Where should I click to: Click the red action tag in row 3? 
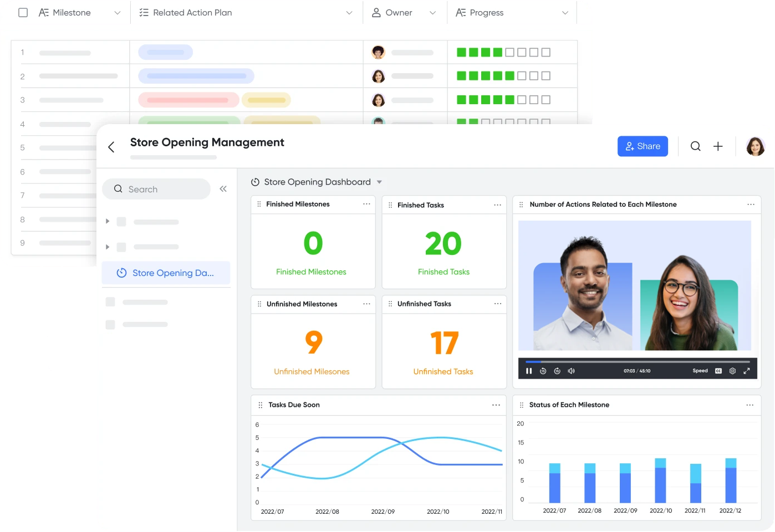(188, 100)
